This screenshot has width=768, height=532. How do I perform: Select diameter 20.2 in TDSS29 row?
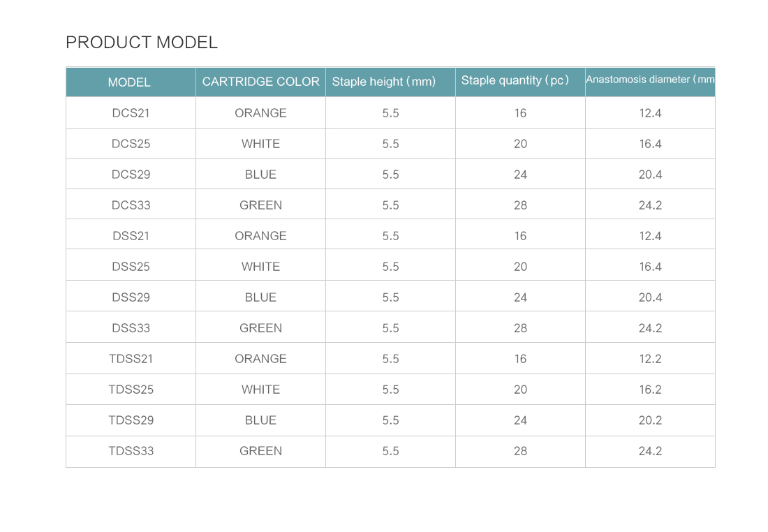[x=650, y=420]
